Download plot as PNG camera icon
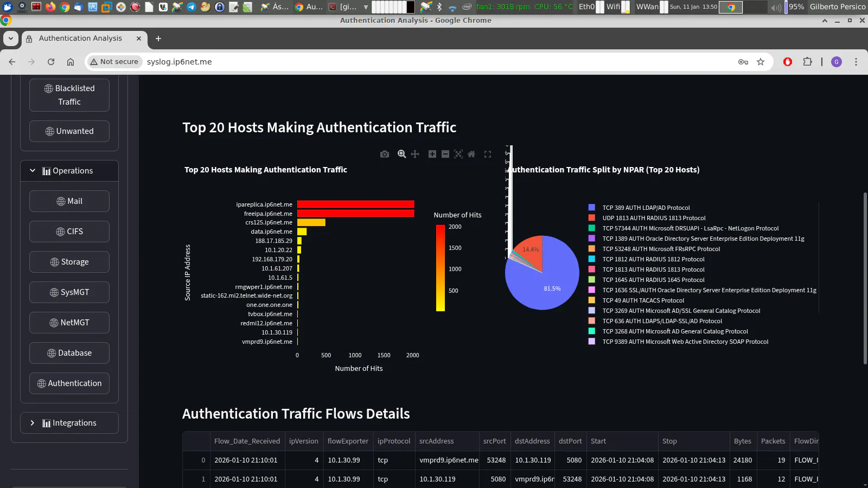This screenshot has height=488, width=868. tap(385, 154)
